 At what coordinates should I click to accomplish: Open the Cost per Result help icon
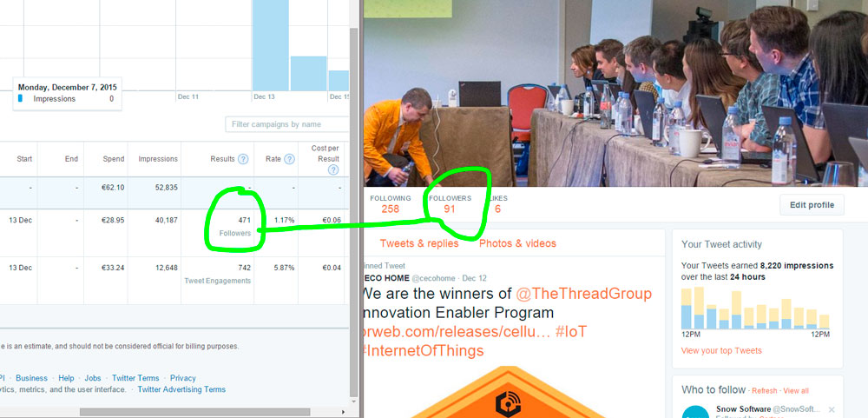(332, 170)
